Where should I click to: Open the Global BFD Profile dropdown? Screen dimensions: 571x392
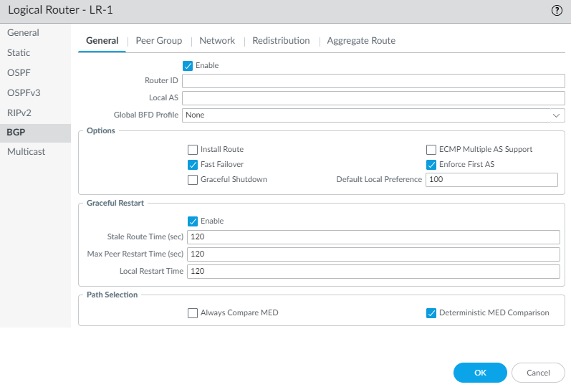coord(373,115)
